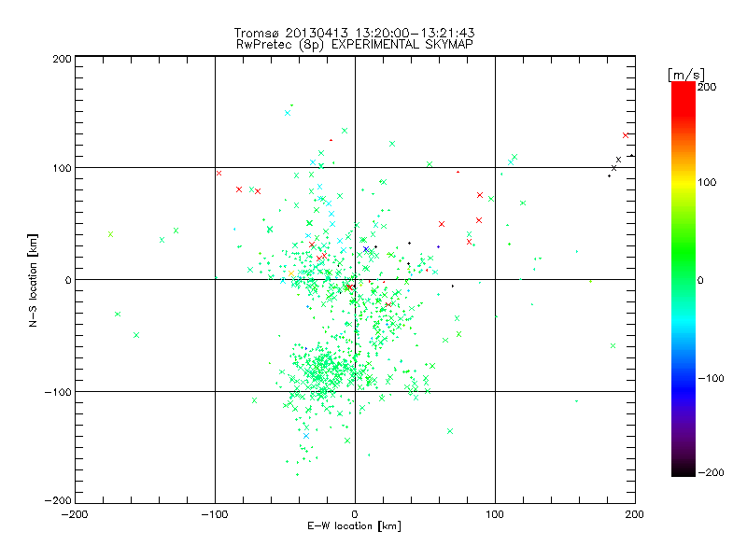The height and width of the screenshot is (560, 747).
Task: Click the E-W location [km] axis label
Action: coord(354,526)
